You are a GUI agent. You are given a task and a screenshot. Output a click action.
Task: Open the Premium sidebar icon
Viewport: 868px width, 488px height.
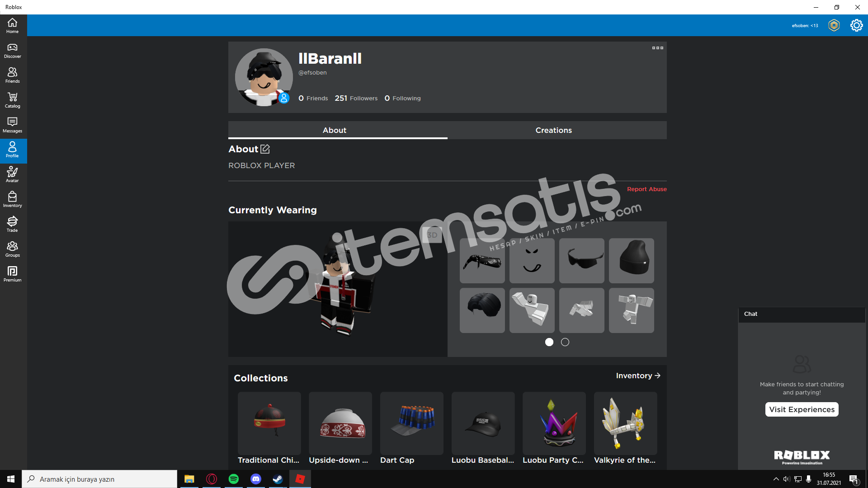[x=13, y=274]
